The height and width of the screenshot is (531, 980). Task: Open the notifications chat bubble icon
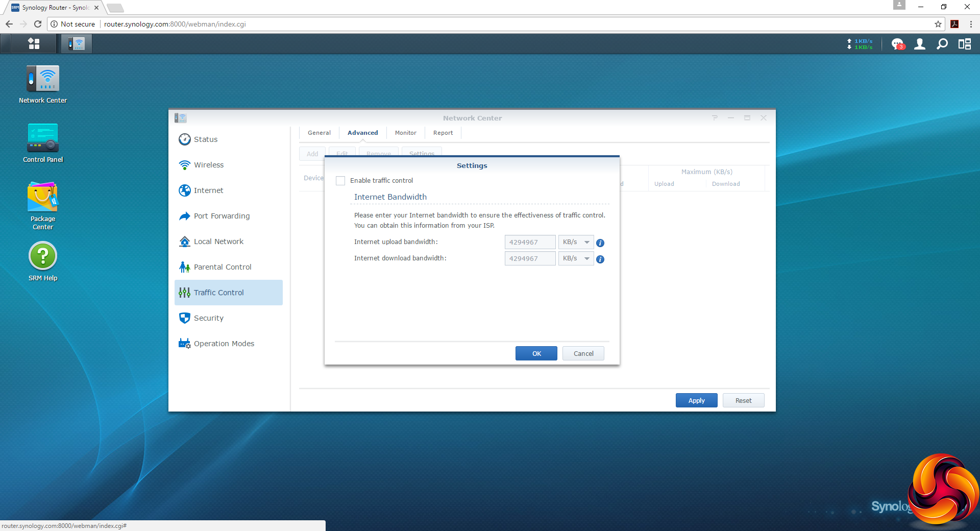click(897, 44)
